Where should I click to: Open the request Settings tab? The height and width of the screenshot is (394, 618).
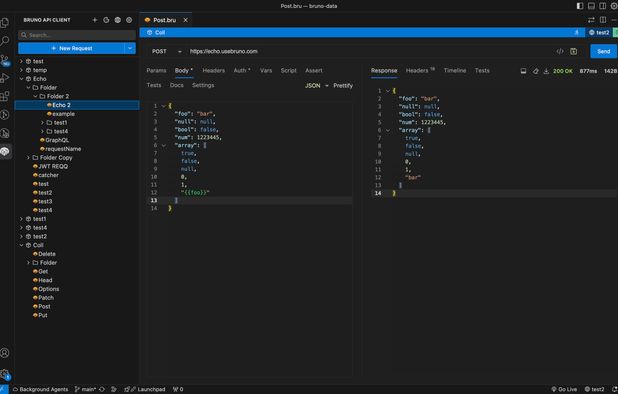pyautogui.click(x=203, y=85)
